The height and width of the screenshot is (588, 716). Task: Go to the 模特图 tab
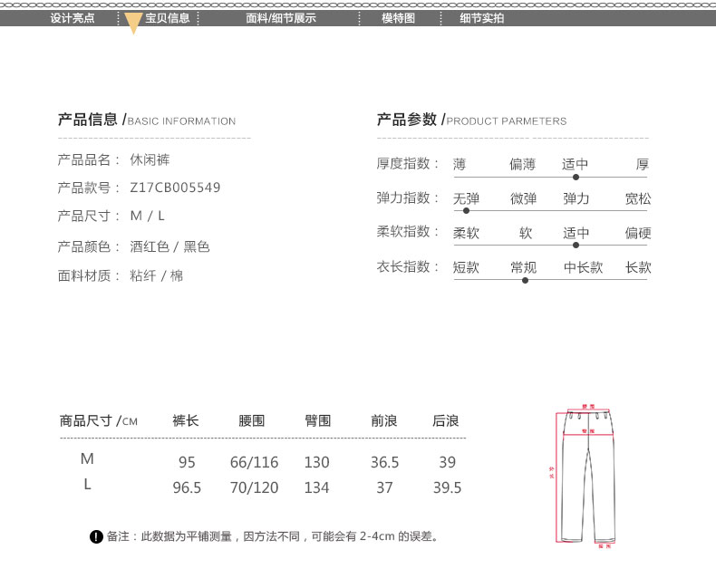click(398, 18)
